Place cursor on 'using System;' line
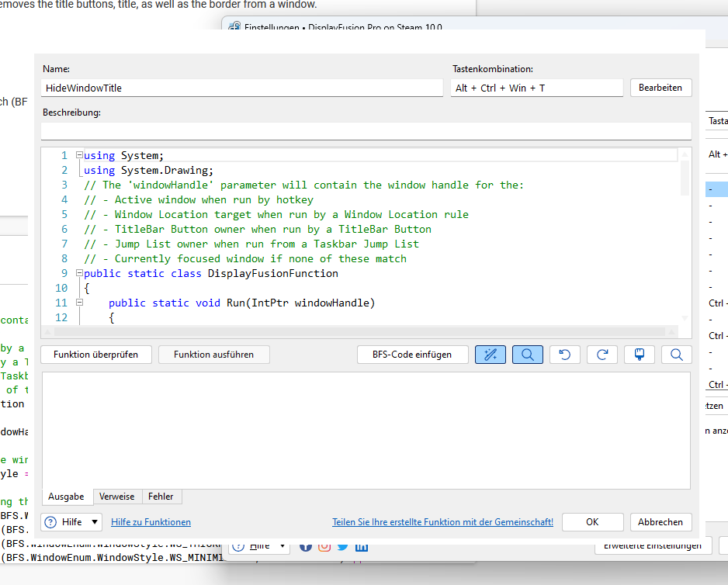The height and width of the screenshot is (585, 728). point(123,155)
